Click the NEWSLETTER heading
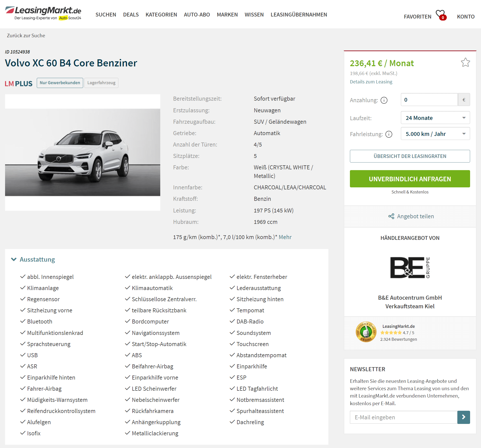This screenshot has height=448, width=481. coord(367,369)
